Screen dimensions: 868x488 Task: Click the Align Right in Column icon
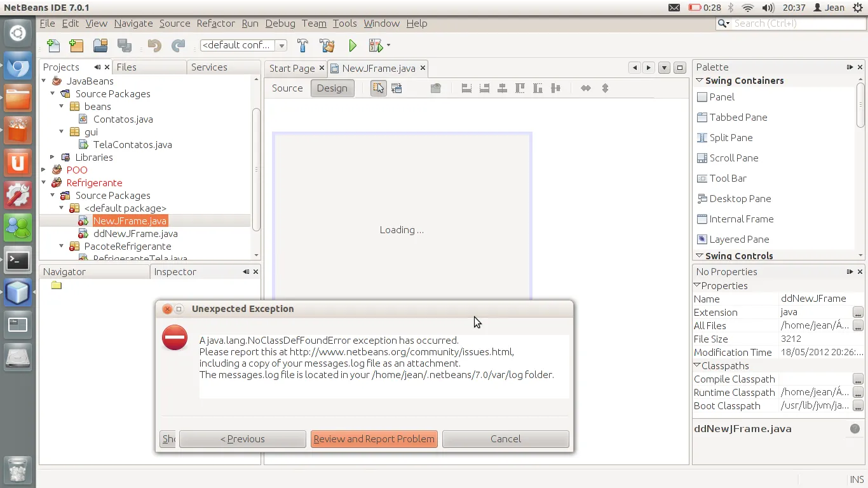click(x=484, y=88)
